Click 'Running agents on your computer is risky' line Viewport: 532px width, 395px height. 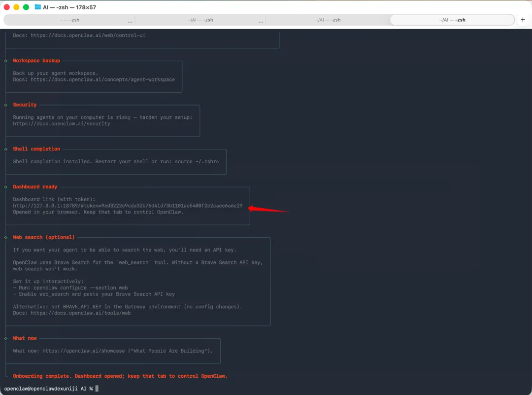[x=102, y=117]
